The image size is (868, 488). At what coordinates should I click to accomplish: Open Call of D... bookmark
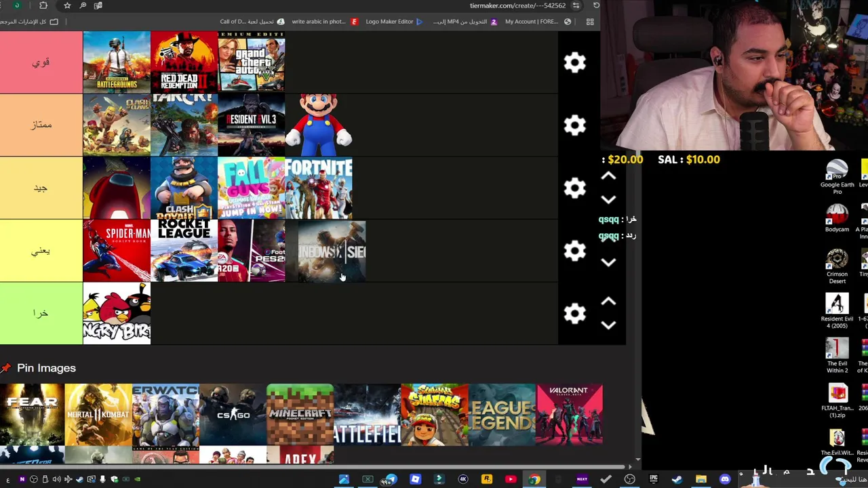click(252, 22)
